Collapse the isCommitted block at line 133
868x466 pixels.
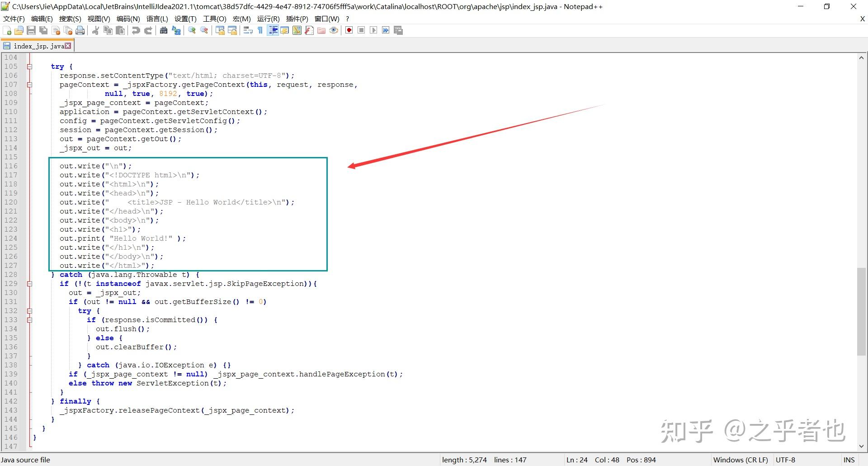click(30, 320)
